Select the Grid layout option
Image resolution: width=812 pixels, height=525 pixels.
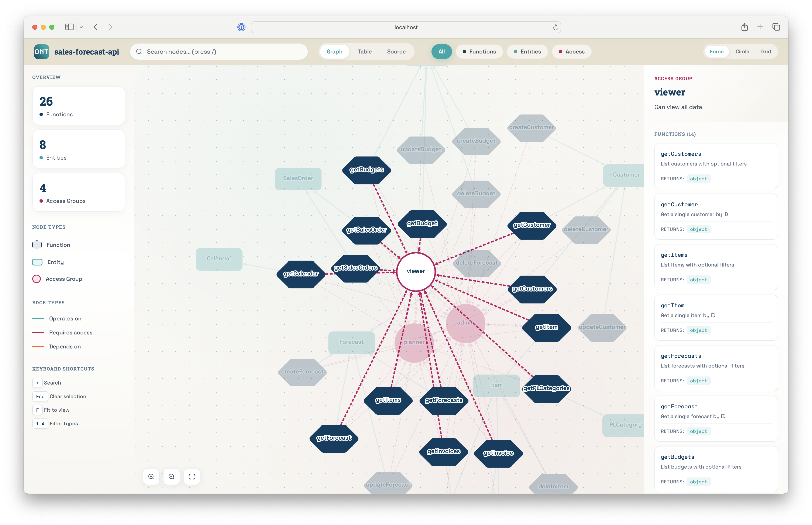click(766, 52)
